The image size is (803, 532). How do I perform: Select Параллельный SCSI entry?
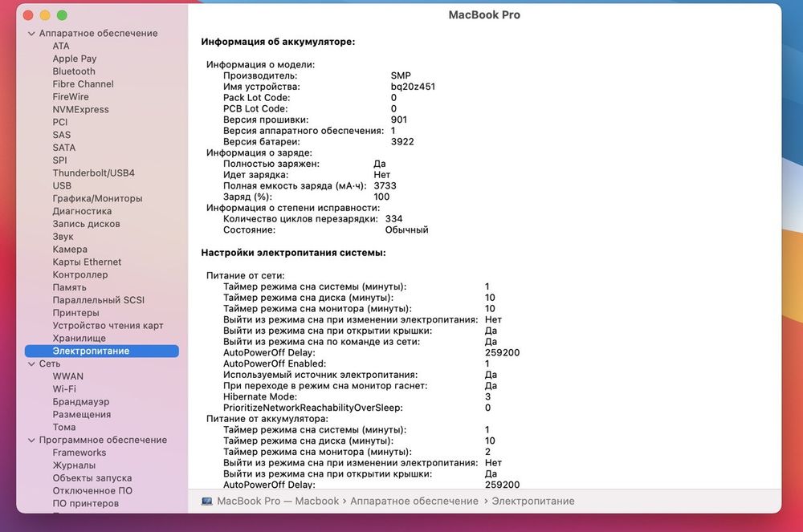pos(98,300)
